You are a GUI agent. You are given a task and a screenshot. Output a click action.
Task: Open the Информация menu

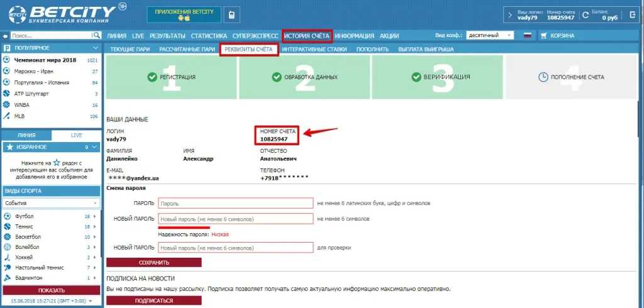pos(354,36)
